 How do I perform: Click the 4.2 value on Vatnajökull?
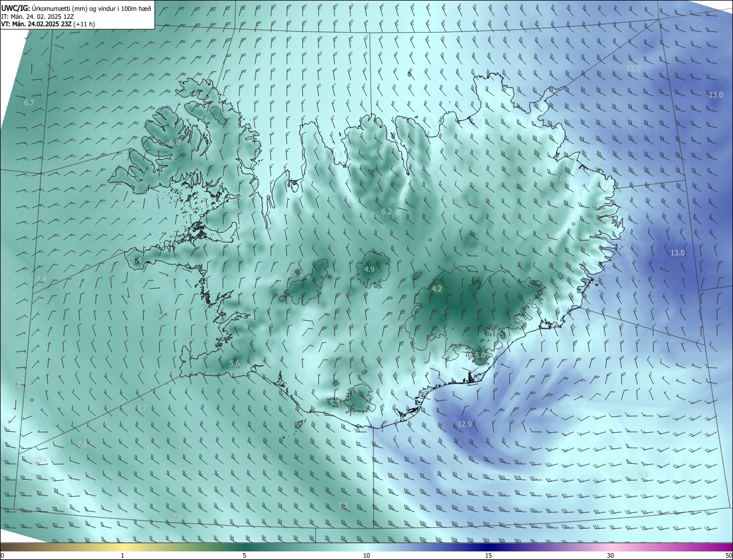pos(437,289)
